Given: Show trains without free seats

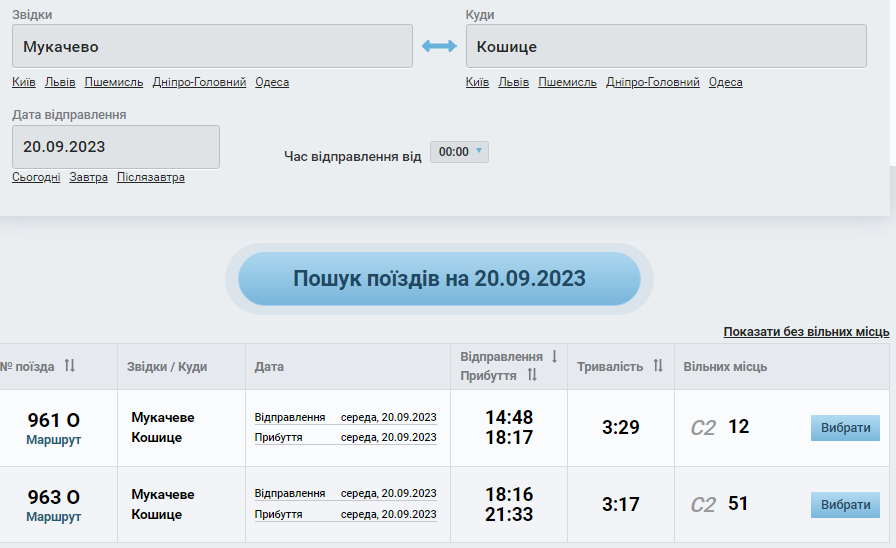Looking at the screenshot, I should [806, 332].
